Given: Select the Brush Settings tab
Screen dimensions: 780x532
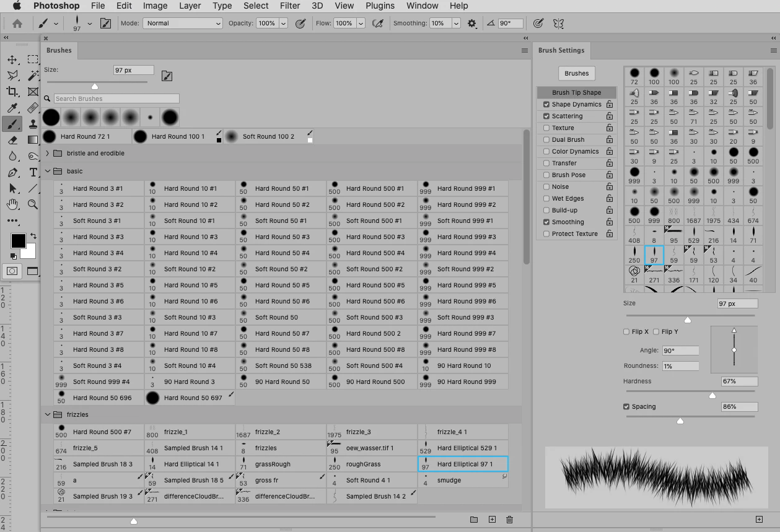Looking at the screenshot, I should pos(561,51).
